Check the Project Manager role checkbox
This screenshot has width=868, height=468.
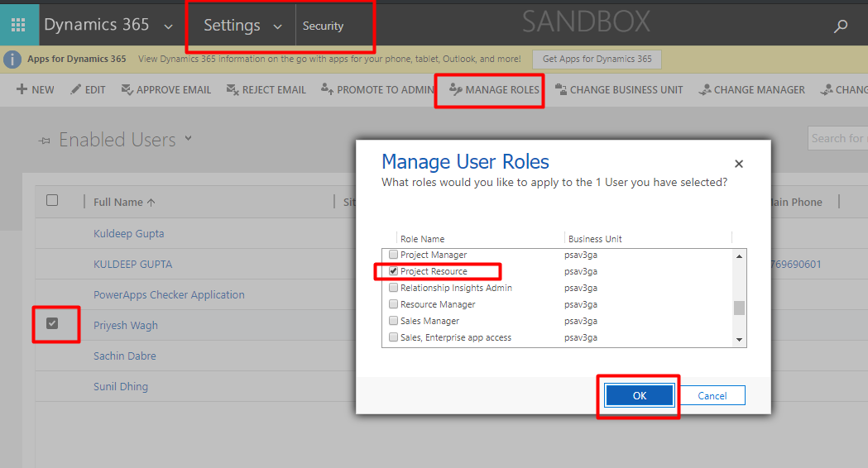[x=394, y=255]
